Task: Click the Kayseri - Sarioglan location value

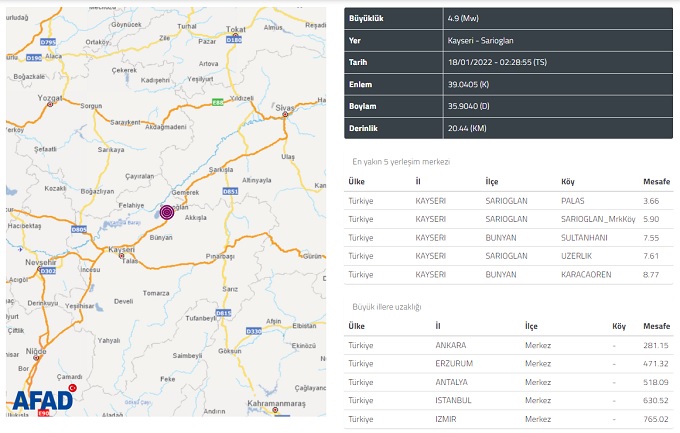Action: 484,40
